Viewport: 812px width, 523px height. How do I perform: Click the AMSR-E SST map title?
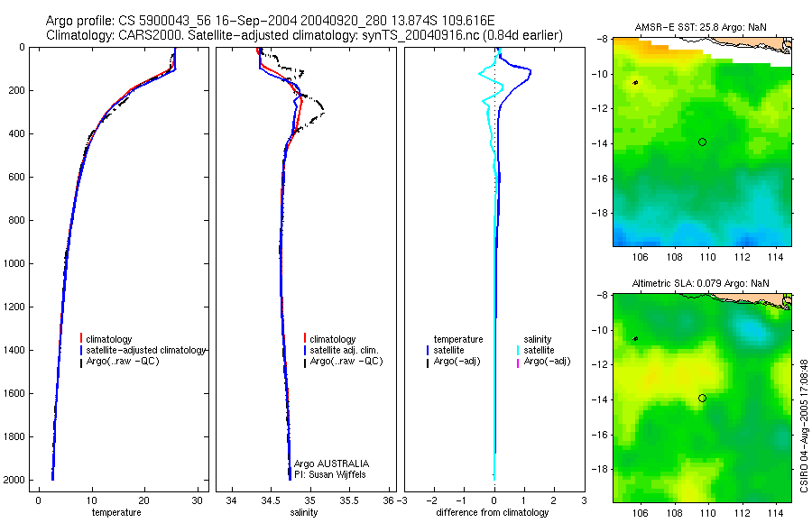[x=701, y=27]
